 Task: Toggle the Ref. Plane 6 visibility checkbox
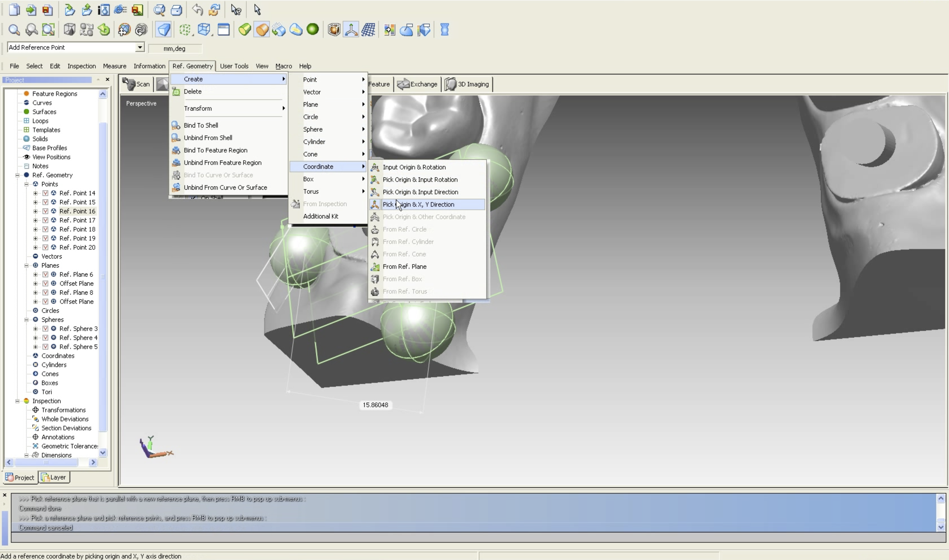pos(45,274)
